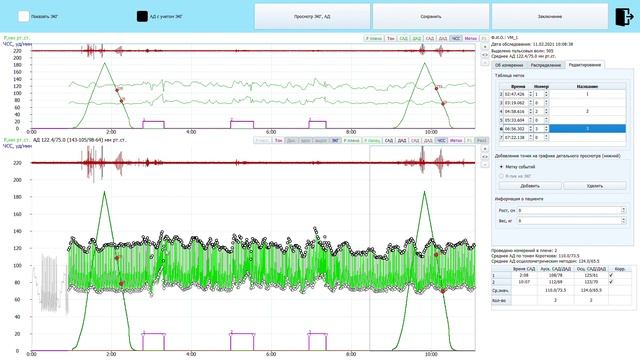Screen dimensions: 640x360
Task: Toggle dark САД in lower chart toolbar
Action: 389,140
